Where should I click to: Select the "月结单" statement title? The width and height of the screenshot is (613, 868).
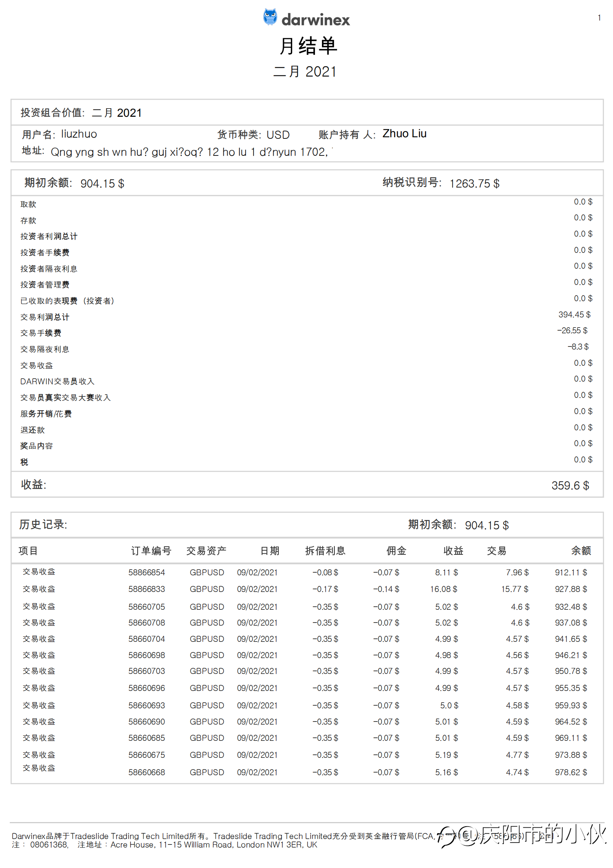[x=308, y=46]
